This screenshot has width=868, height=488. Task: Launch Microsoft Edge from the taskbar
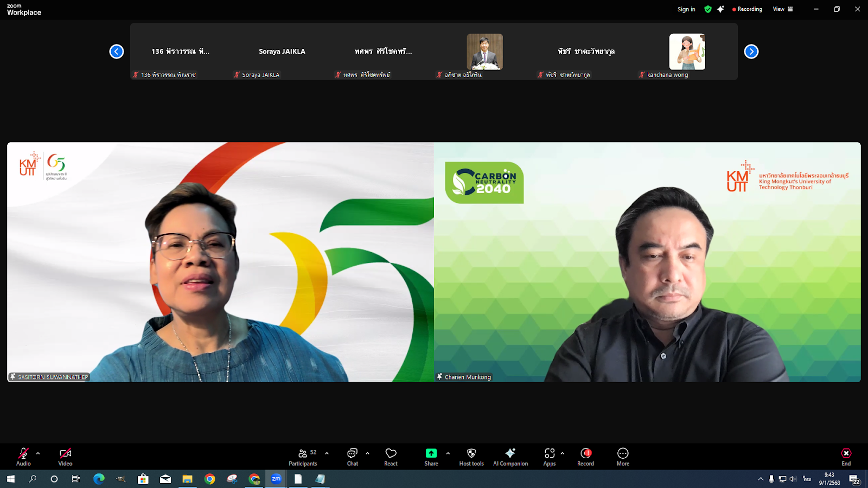(99, 479)
